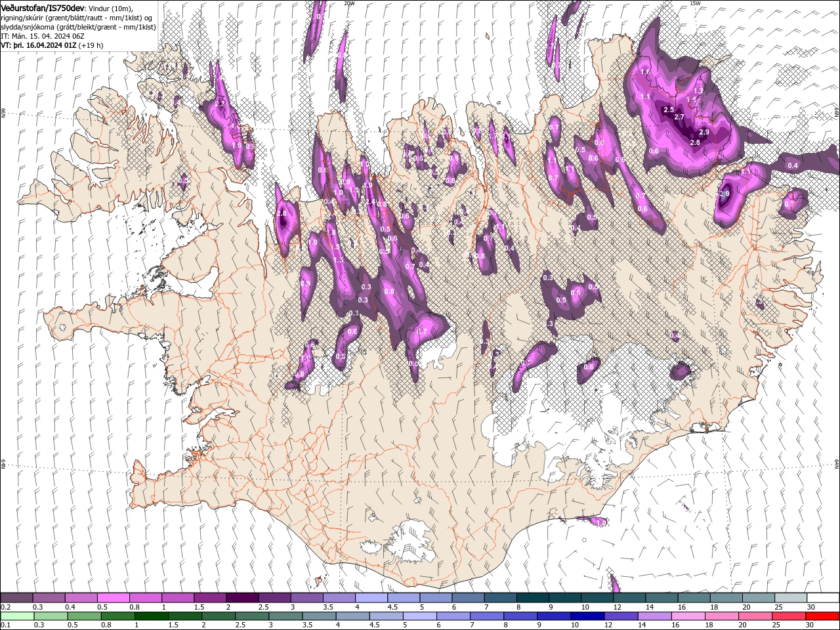This screenshot has width=840, height=630.
Task: Pick the lavender 4 snow swatch
Action: pos(371,598)
